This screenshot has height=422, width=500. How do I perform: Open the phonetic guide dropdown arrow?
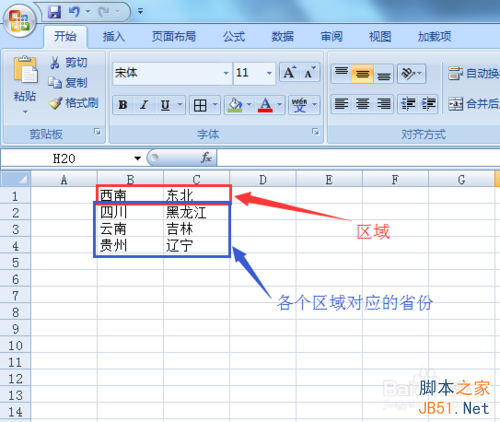[x=314, y=105]
